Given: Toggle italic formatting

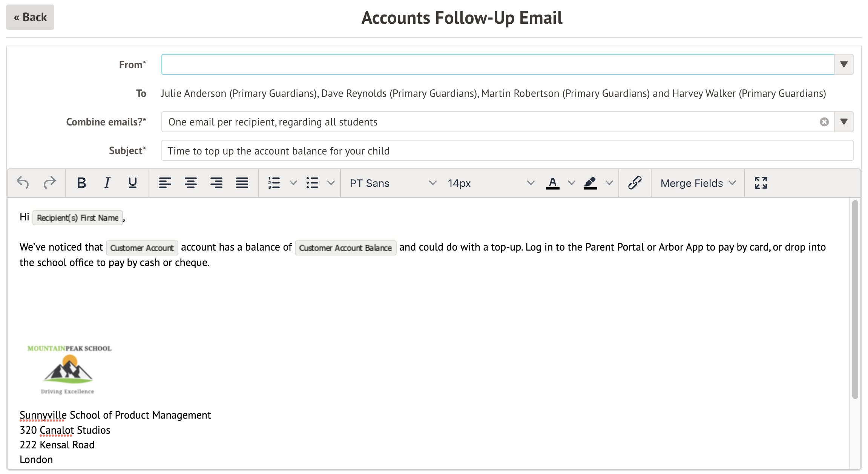Looking at the screenshot, I should point(107,183).
